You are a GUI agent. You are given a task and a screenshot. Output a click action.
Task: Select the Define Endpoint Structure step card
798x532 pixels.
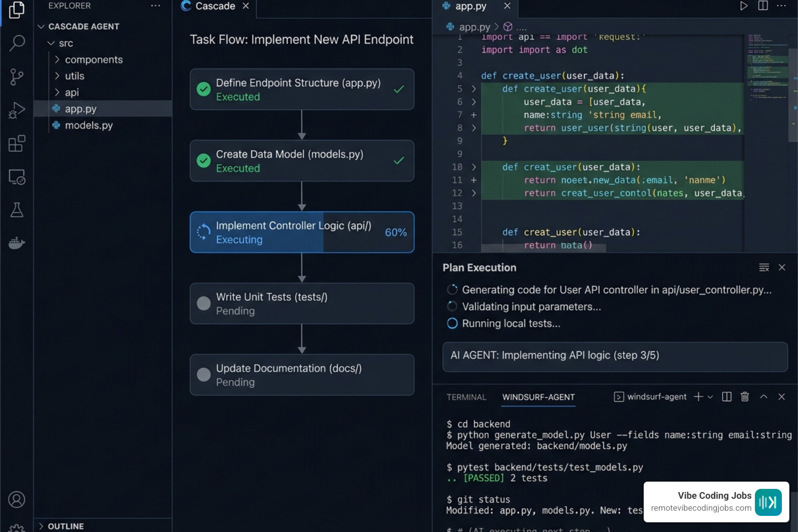click(302, 89)
